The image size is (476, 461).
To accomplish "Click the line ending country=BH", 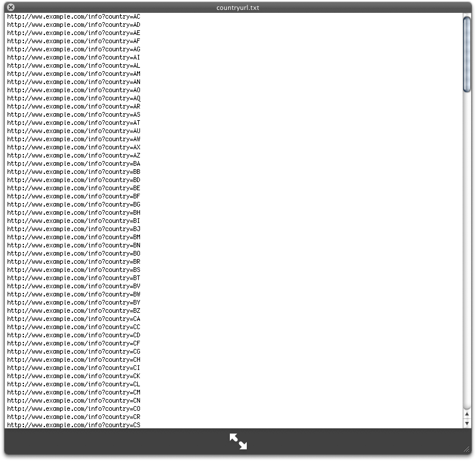I will pos(73,213).
